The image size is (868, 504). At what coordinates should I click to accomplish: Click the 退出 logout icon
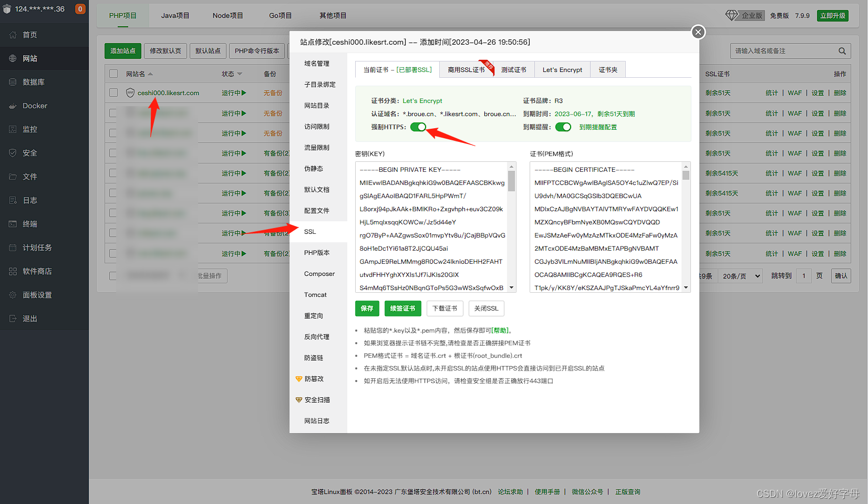(13, 318)
